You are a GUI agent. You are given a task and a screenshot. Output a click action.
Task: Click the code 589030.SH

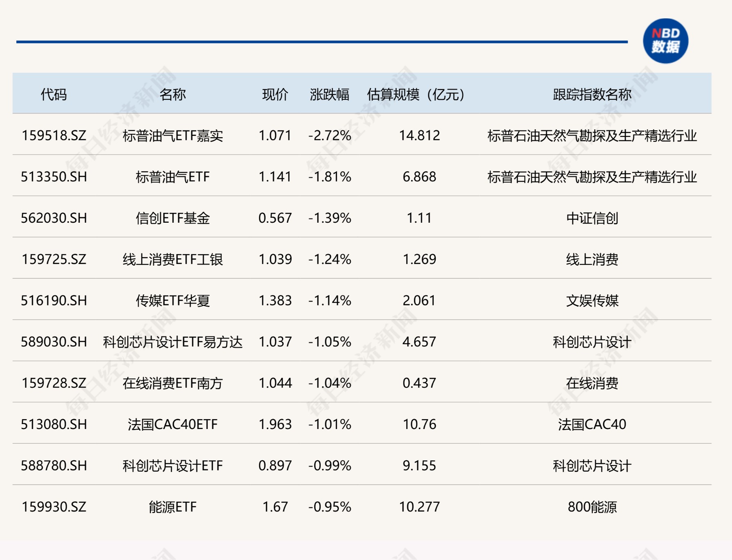coord(54,342)
